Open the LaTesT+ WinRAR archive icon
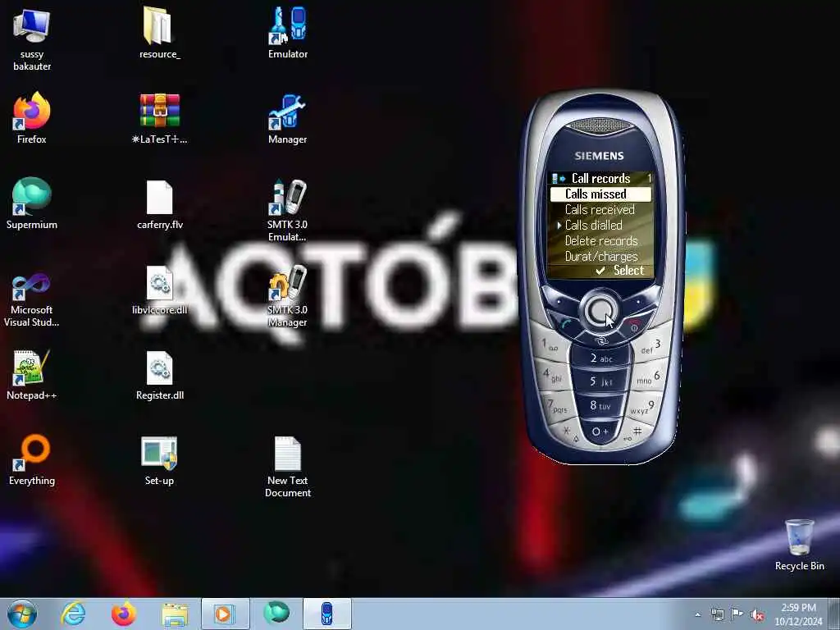Image resolution: width=840 pixels, height=630 pixels. pos(159,118)
